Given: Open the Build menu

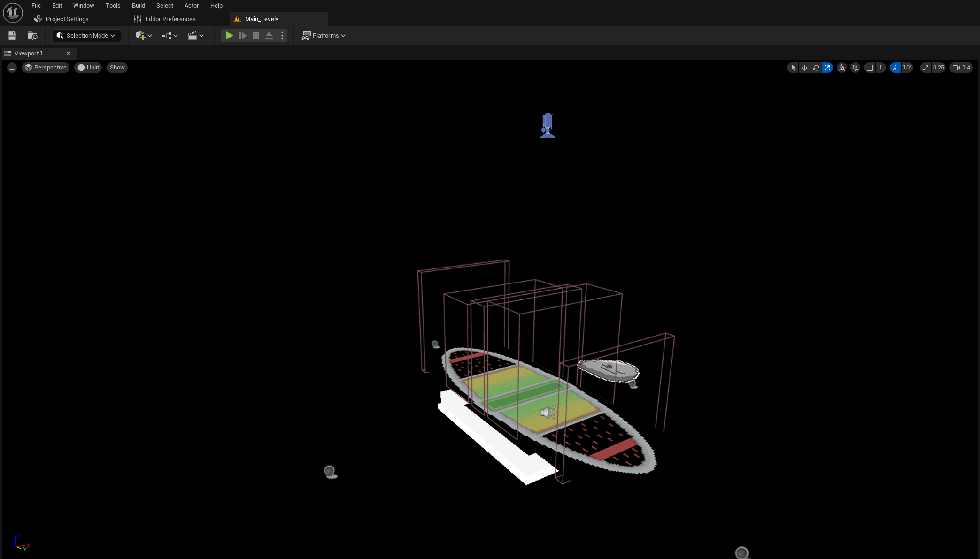Looking at the screenshot, I should click(x=138, y=6).
